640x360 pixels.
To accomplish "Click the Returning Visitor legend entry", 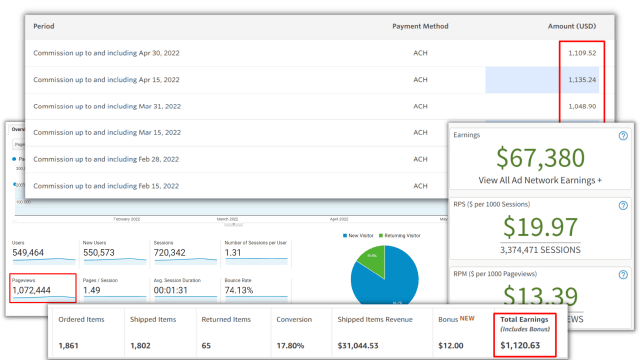I will point(400,236).
